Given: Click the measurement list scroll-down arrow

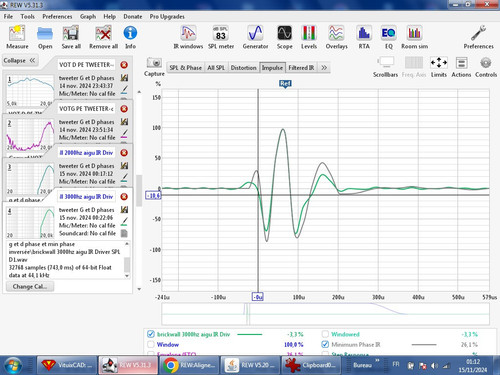Looking at the screenshot, I should click(139, 289).
